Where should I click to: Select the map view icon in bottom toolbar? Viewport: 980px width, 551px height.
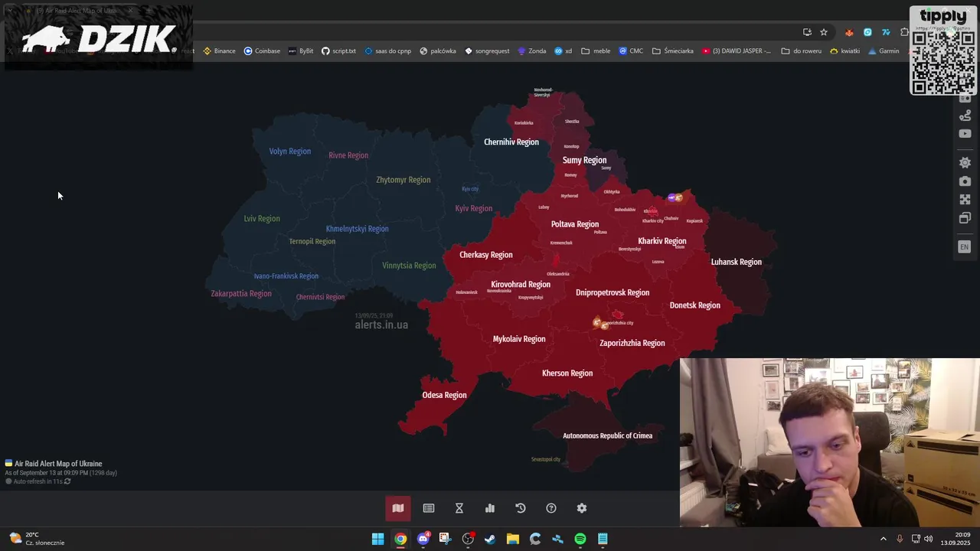pyautogui.click(x=398, y=508)
